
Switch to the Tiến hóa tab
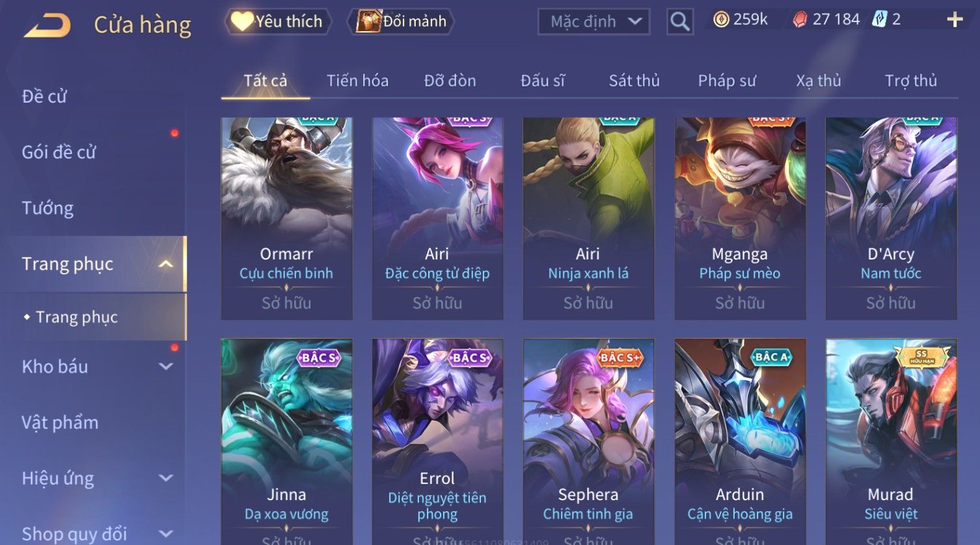tap(357, 81)
